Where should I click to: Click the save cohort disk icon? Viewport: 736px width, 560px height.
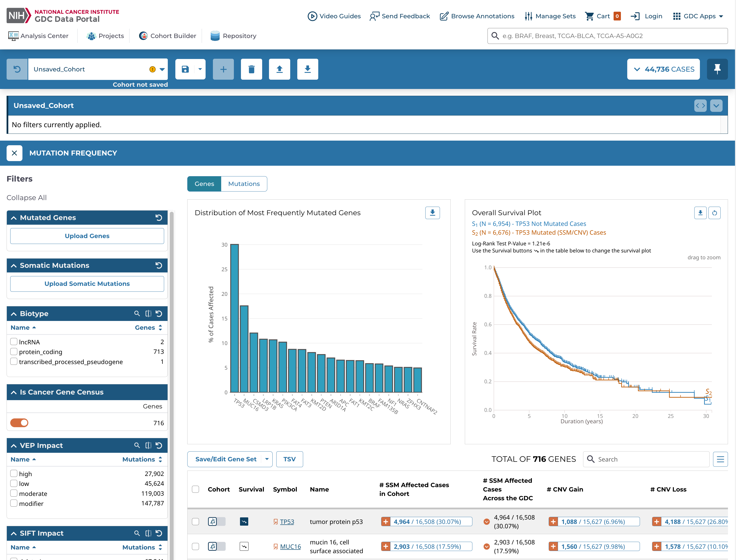pos(185,69)
